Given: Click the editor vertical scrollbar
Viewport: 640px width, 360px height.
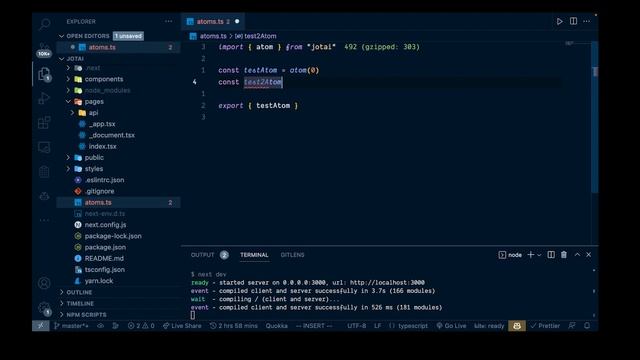Looking at the screenshot, I should pos(595,118).
